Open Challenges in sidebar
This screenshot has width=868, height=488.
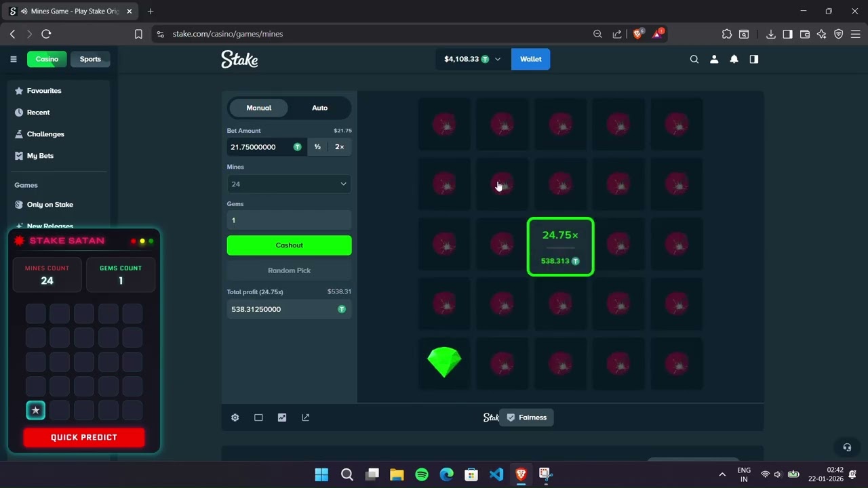[45, 134]
